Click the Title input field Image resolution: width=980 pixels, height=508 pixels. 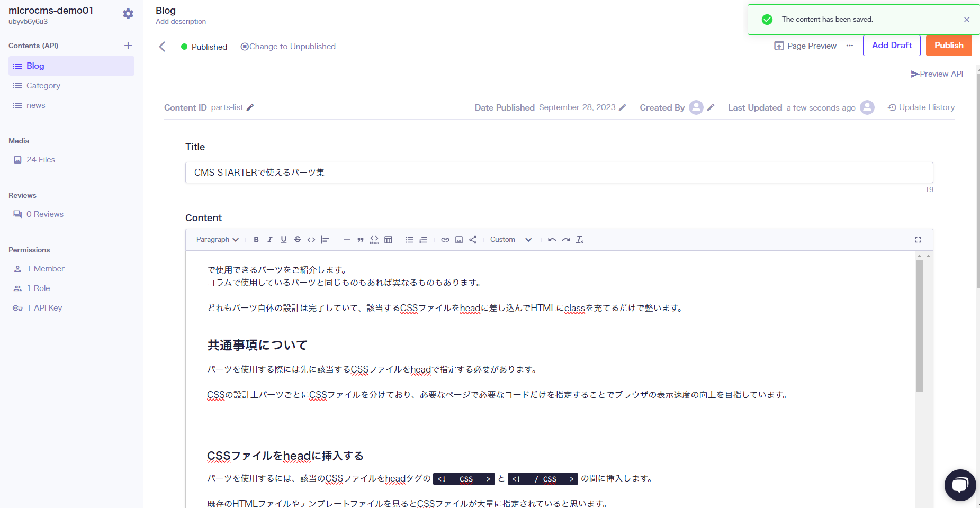pyautogui.click(x=559, y=173)
